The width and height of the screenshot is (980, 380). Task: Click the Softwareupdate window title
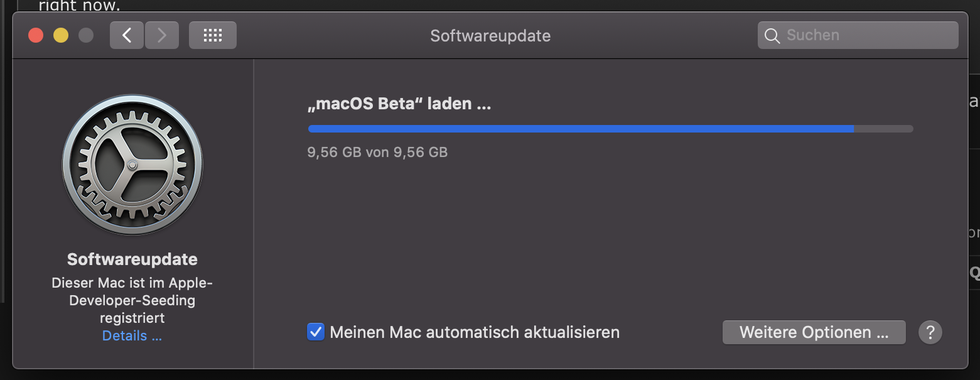pyautogui.click(x=490, y=36)
